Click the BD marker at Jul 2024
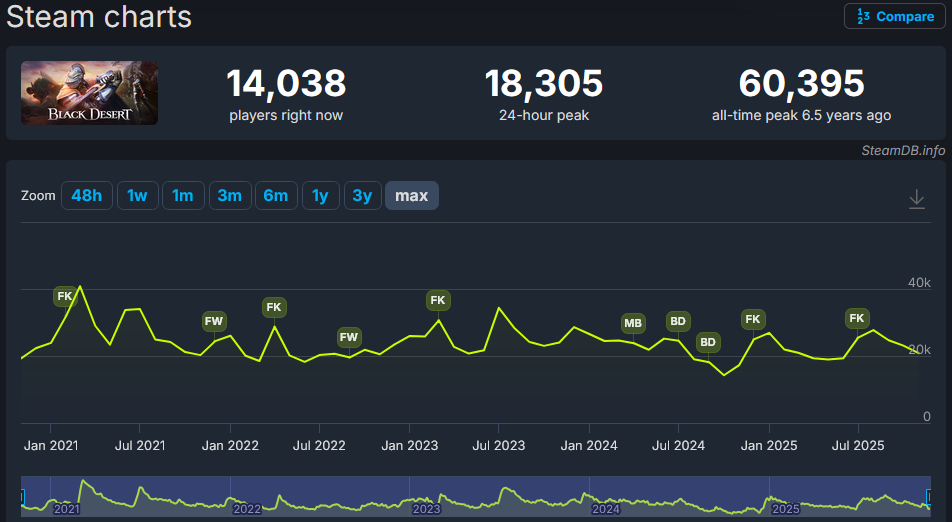 678,321
